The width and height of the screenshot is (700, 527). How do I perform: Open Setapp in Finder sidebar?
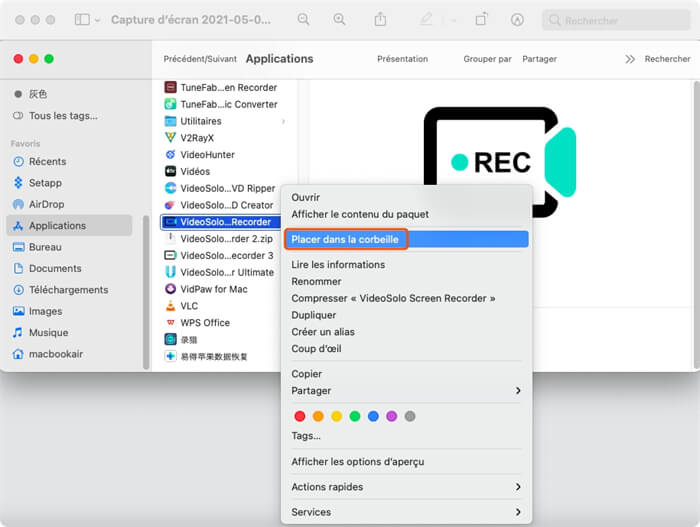point(38,183)
